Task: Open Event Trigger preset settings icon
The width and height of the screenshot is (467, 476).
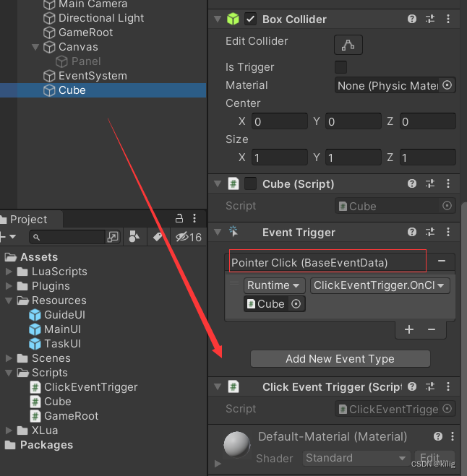Action: [430, 233]
